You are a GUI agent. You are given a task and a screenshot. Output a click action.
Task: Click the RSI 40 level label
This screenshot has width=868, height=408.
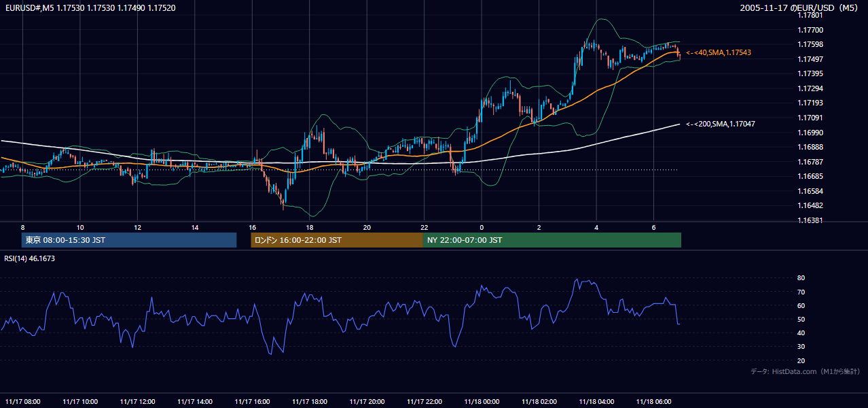(801, 333)
